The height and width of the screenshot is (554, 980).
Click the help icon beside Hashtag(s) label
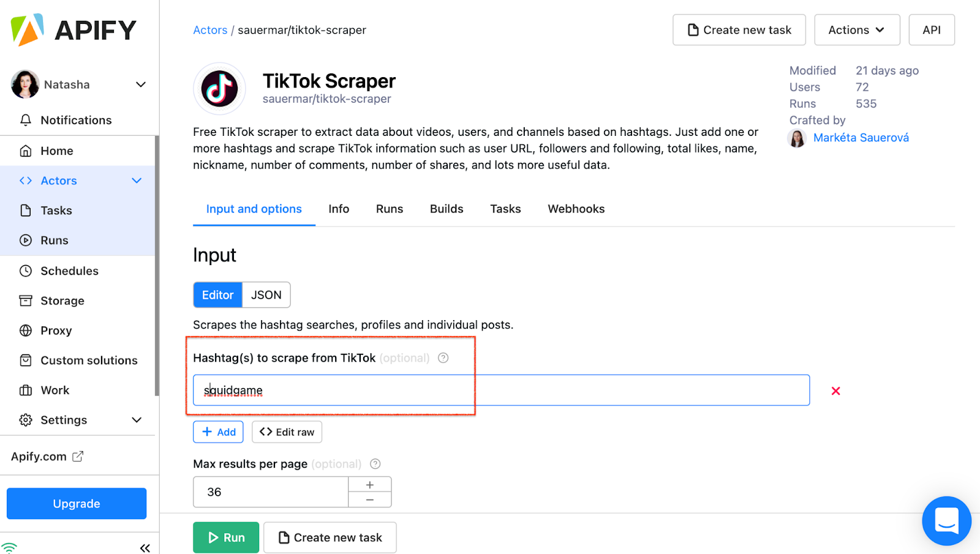point(443,358)
